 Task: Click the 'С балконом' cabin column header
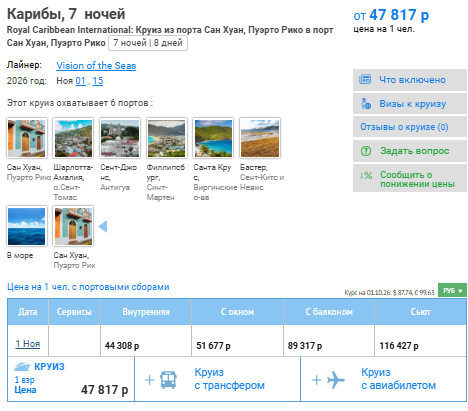point(329,312)
